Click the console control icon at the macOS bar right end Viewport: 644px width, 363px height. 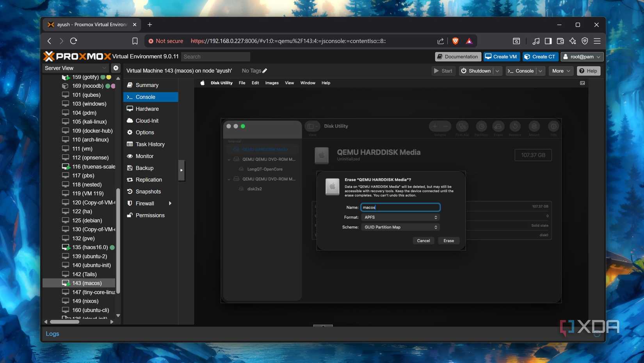pyautogui.click(x=582, y=83)
